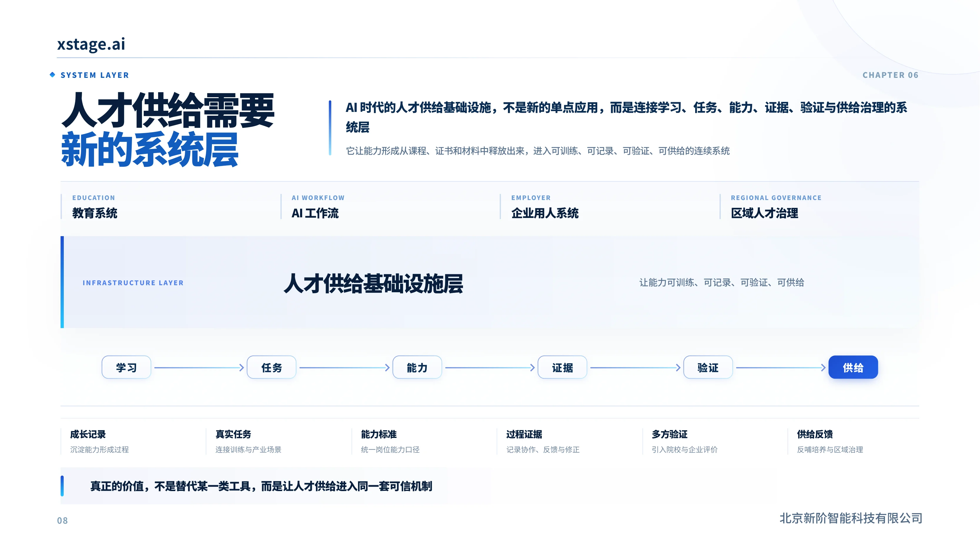Click the blue diamond before SYSTEM LAYER

pos(53,75)
